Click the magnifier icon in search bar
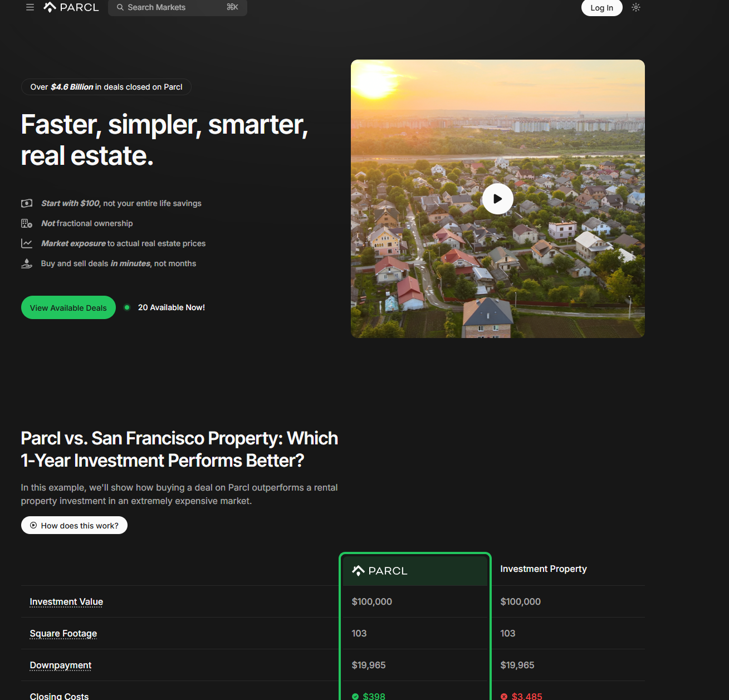Image resolution: width=729 pixels, height=700 pixels. tap(120, 7)
